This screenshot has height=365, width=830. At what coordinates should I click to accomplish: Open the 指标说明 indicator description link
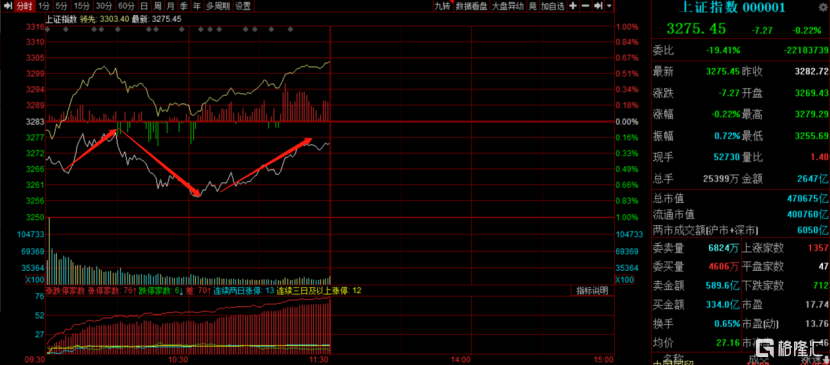[x=592, y=290]
